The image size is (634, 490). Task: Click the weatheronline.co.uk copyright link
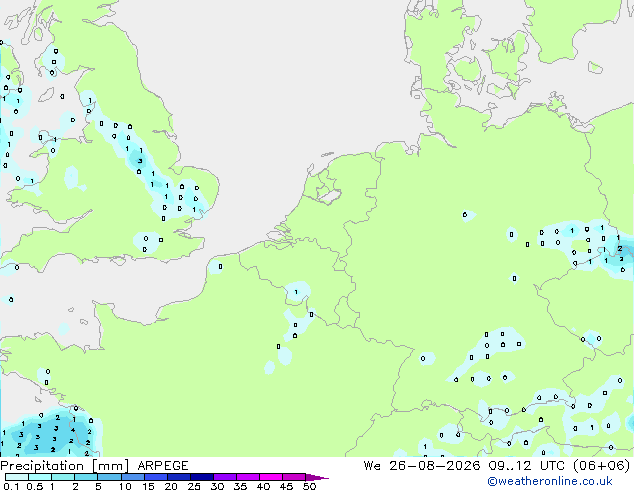550,481
